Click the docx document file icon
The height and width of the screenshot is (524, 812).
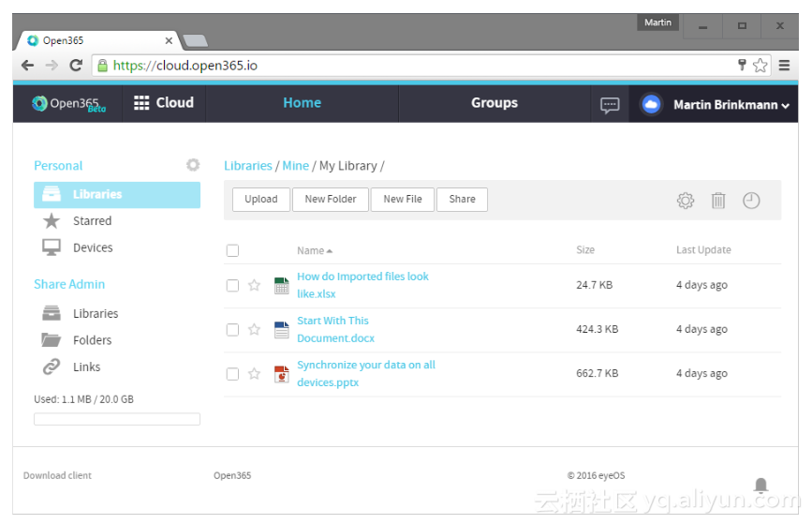282,330
